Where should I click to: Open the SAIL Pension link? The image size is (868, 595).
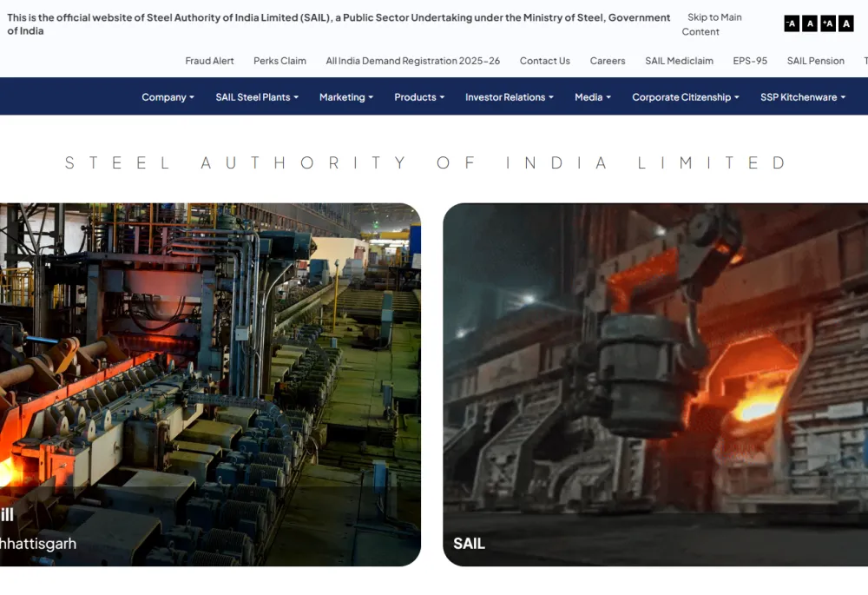click(x=815, y=61)
